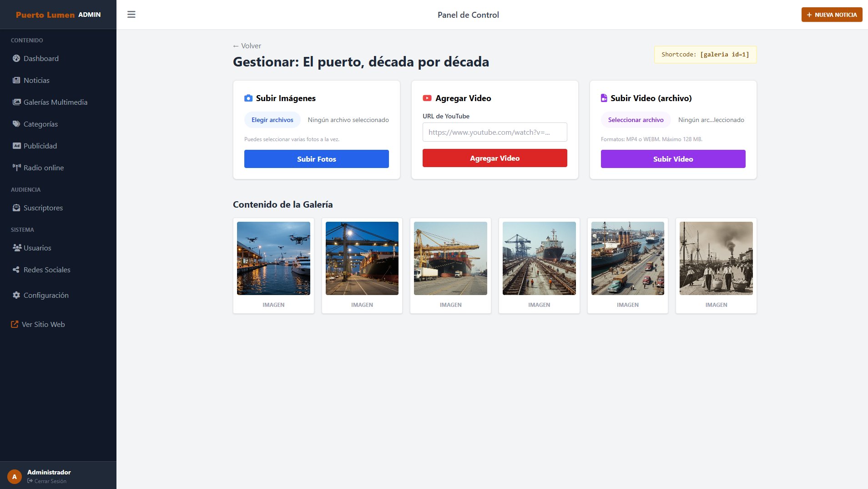Viewport: 868px width, 489px height.
Task: Select the drones over harbor thumbnail
Action: click(273, 258)
